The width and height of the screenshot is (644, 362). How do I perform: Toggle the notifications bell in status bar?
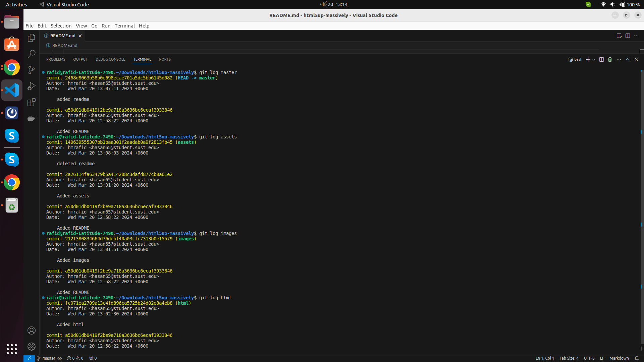click(637, 358)
